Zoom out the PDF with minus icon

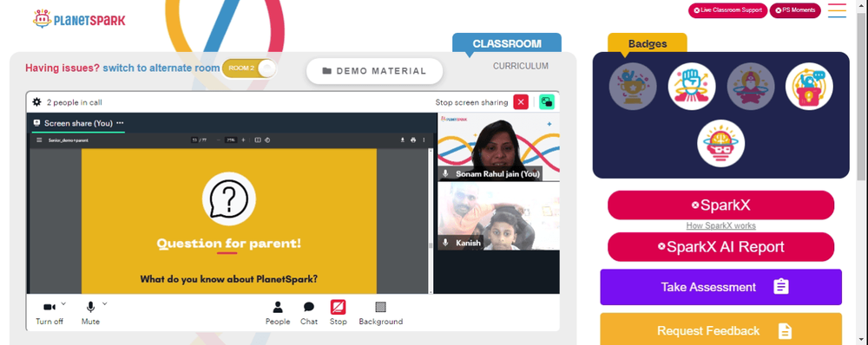coord(219,140)
